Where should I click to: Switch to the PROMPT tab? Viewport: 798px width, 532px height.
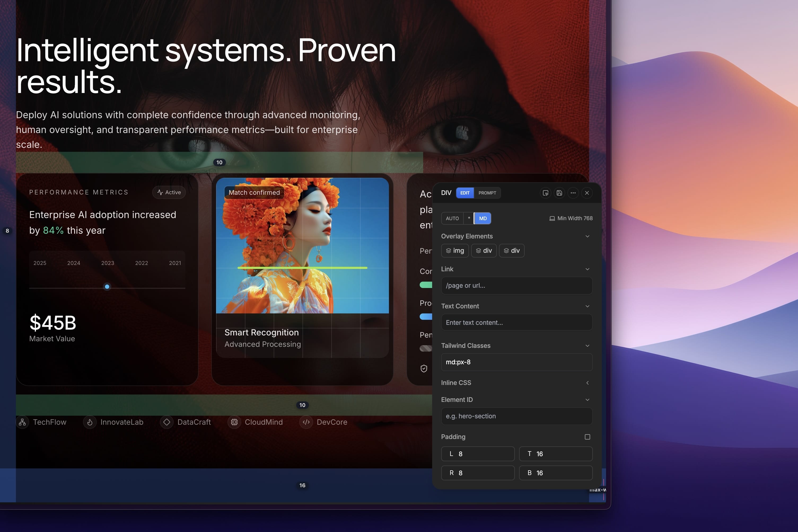click(487, 193)
